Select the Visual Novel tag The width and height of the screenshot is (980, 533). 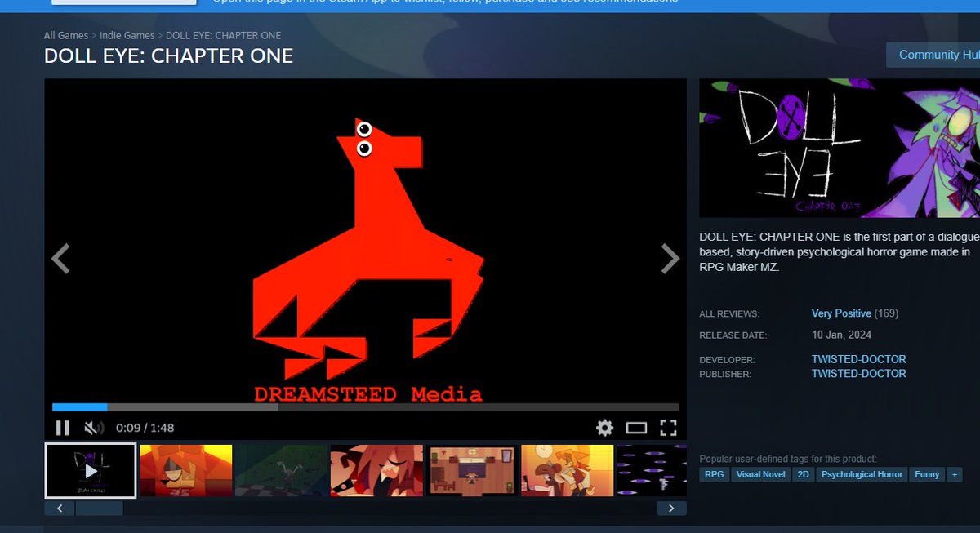point(760,474)
